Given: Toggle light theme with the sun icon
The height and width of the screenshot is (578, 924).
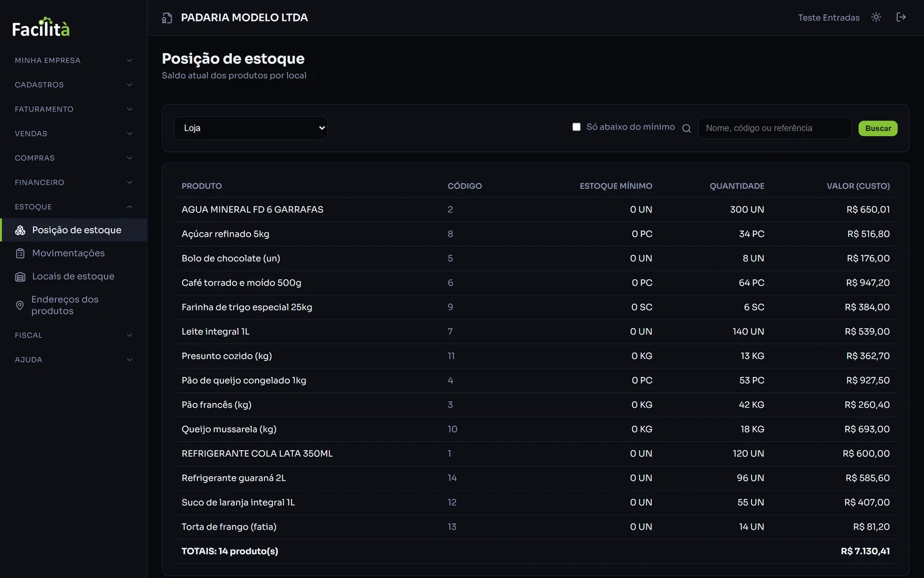Looking at the screenshot, I should pyautogui.click(x=876, y=17).
